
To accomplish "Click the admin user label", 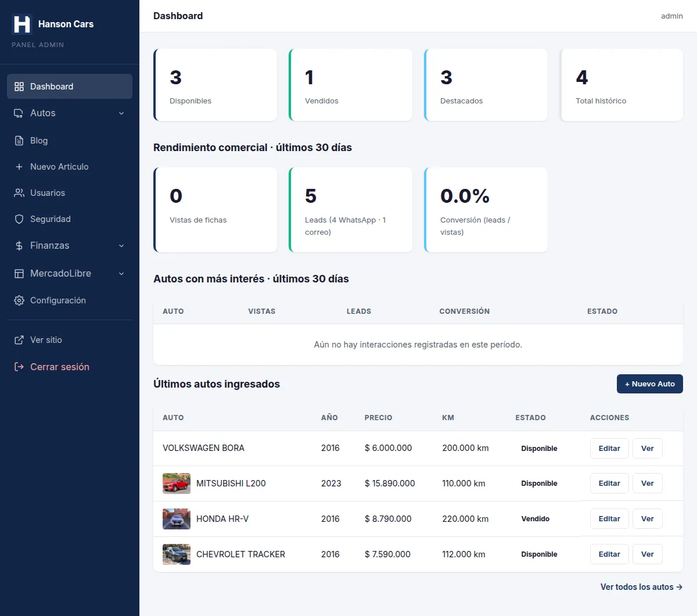I will (672, 16).
